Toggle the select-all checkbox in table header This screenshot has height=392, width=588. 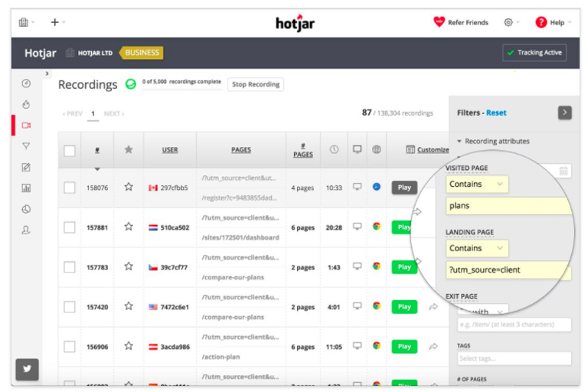point(70,151)
